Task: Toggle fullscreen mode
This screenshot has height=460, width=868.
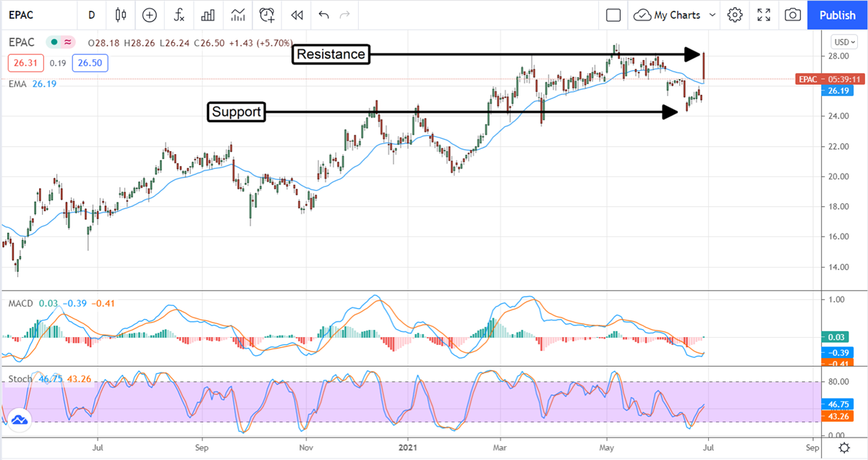Action: pyautogui.click(x=764, y=14)
